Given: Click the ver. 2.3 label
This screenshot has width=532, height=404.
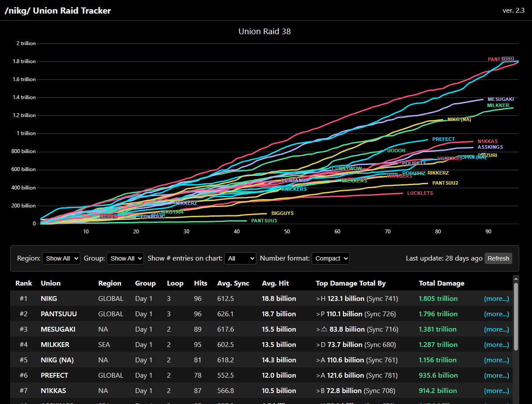Looking at the screenshot, I should click(514, 11).
